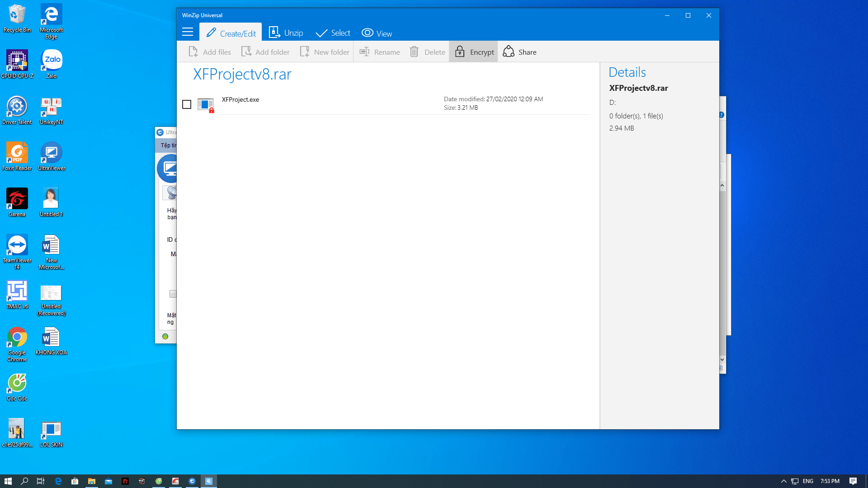Viewport: 868px width, 488px height.
Task: Select Untitled 1 image on desktop
Action: click(51, 202)
